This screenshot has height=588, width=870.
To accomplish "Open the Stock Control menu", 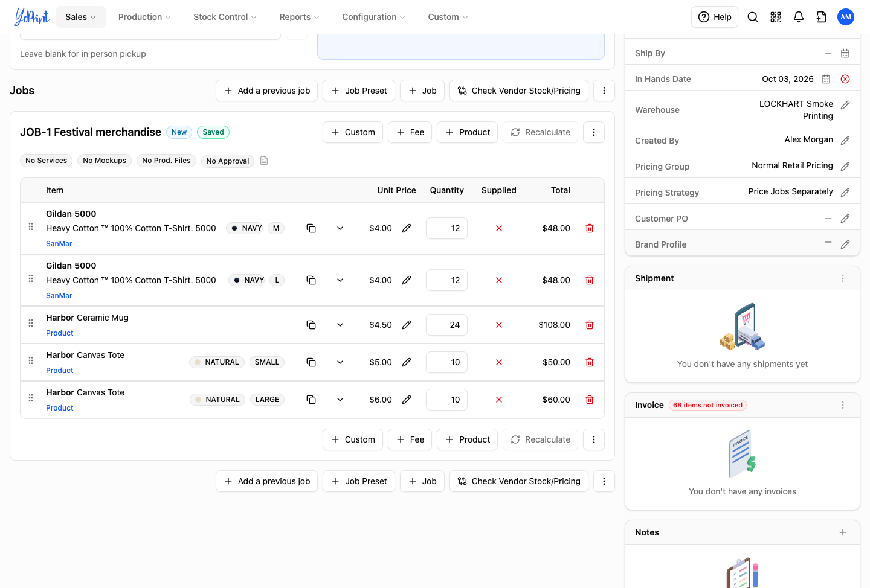I will click(x=225, y=17).
